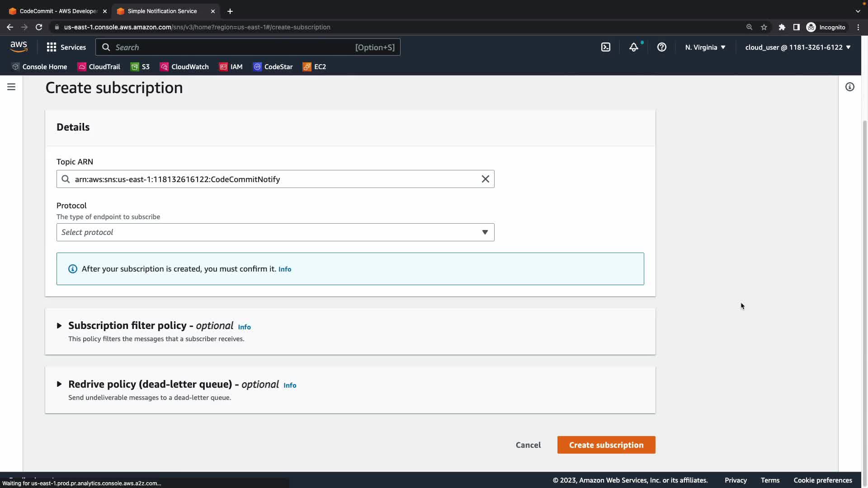Open the notifications bell

pyautogui.click(x=634, y=47)
